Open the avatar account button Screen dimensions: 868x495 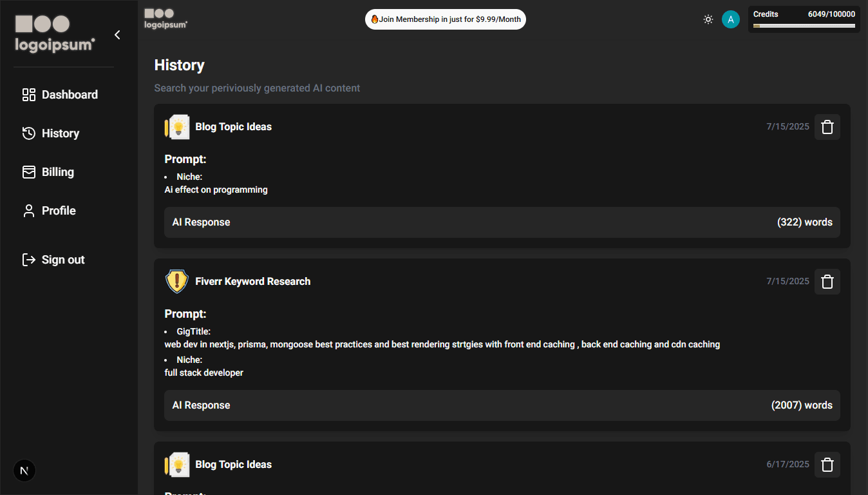click(x=731, y=19)
